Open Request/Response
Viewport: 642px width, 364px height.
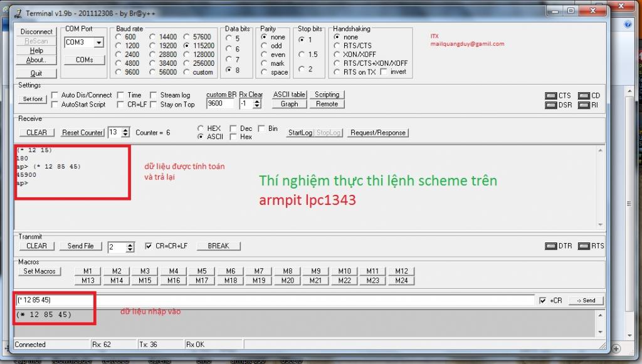click(378, 133)
